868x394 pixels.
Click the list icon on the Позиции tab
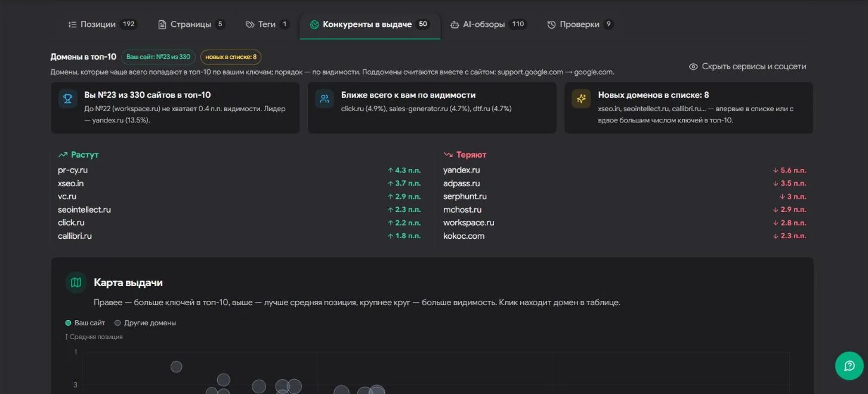pyautogui.click(x=73, y=24)
